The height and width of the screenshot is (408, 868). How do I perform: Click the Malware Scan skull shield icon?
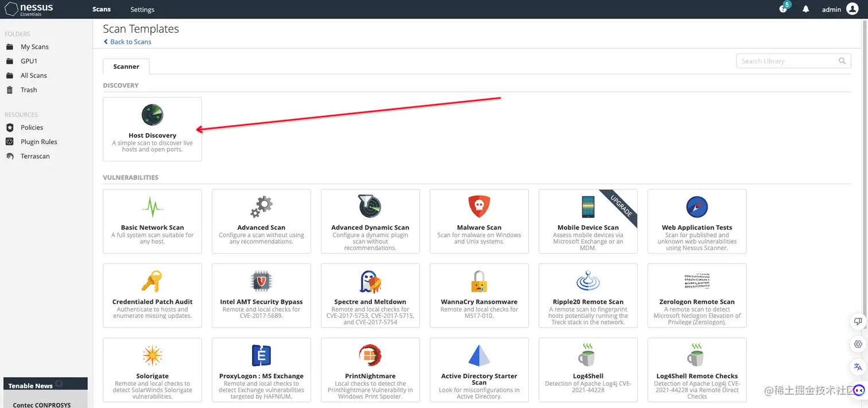[x=479, y=207]
